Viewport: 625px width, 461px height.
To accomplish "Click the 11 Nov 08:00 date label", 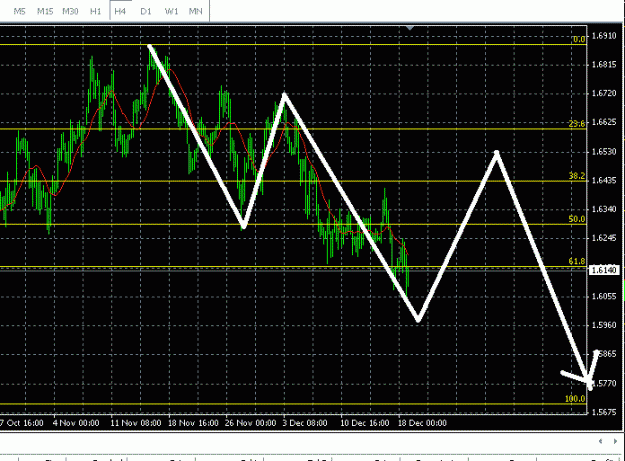I will 136,423.
